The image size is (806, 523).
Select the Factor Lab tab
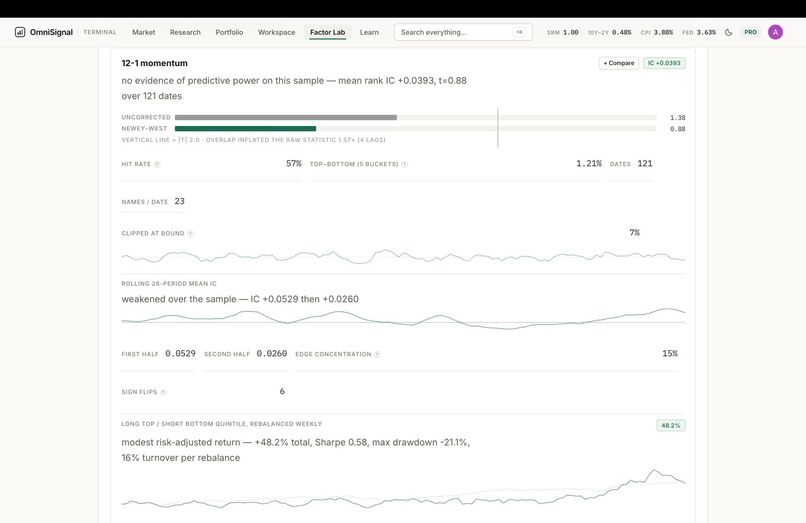[327, 32]
